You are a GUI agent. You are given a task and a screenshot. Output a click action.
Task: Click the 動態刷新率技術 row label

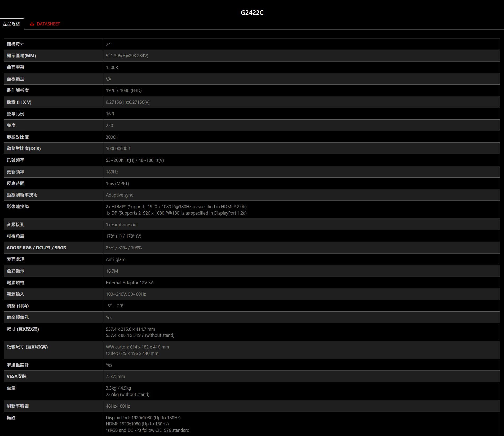tap(22, 195)
